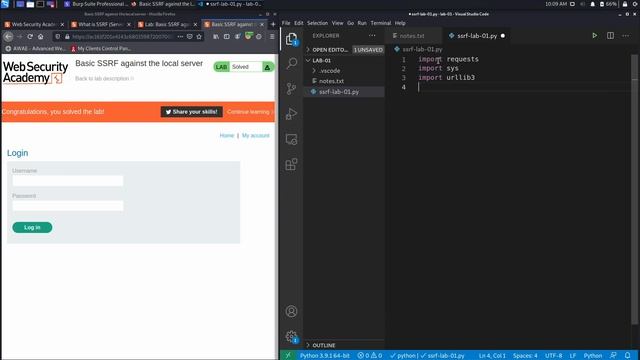This screenshot has height=360, width=640.
Task: Open the Manage gear icon in VS Code
Action: 291,337
